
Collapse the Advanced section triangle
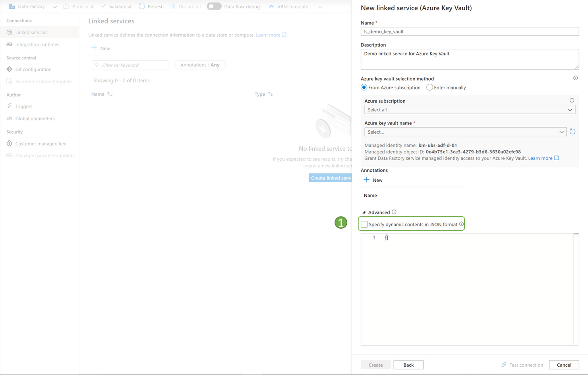click(364, 212)
